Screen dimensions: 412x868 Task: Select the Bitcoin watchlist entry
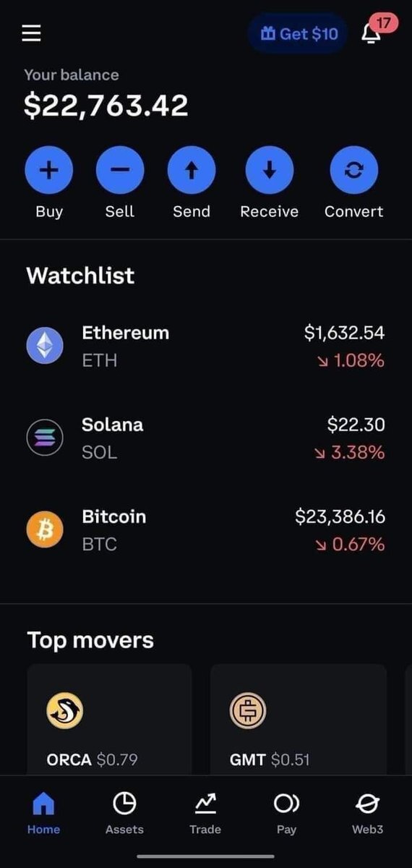[x=206, y=529]
